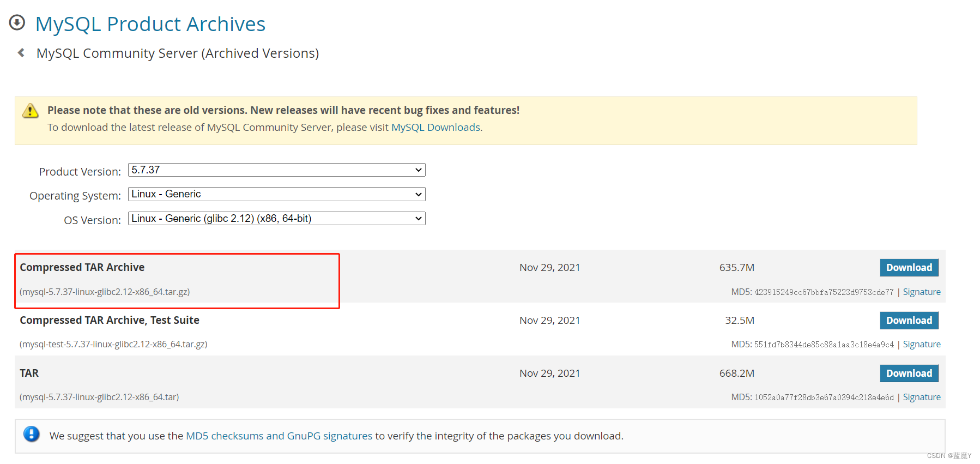Click the 635.7M file size
This screenshot has width=980, height=464.
tap(737, 268)
